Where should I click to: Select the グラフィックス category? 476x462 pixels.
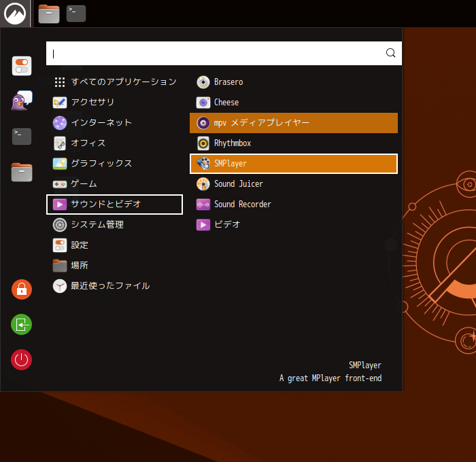(115, 164)
